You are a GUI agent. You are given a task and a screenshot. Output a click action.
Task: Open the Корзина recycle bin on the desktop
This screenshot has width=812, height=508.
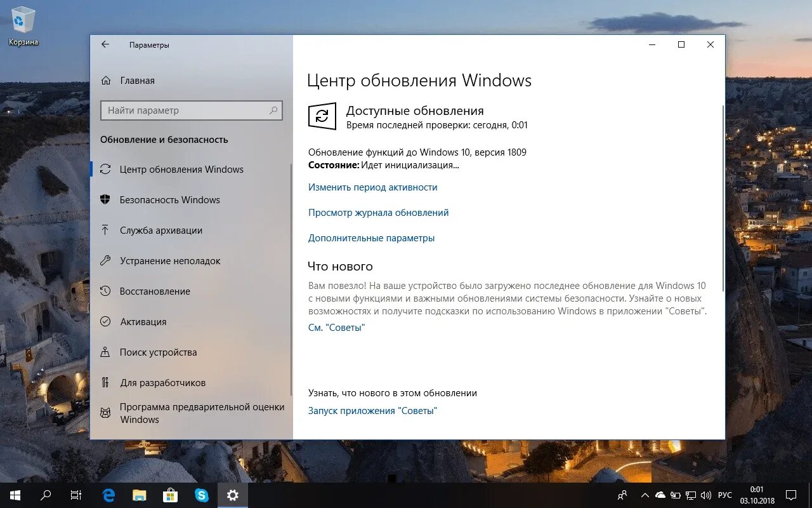coord(23,26)
